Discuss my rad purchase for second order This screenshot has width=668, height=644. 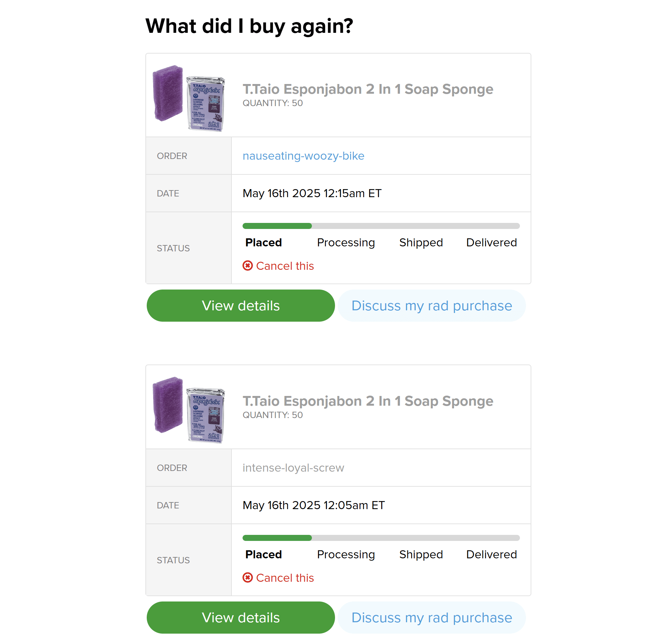[x=431, y=618]
